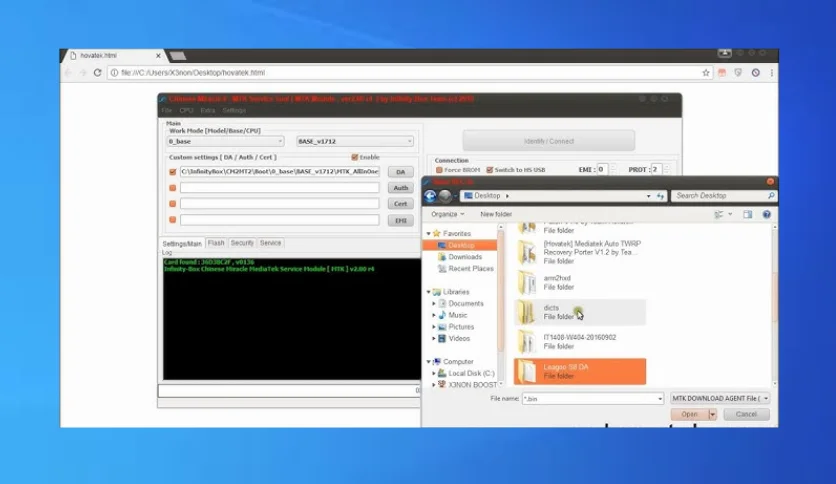The width and height of the screenshot is (836, 484).
Task: Switch to the Security tab
Action: coord(242,243)
